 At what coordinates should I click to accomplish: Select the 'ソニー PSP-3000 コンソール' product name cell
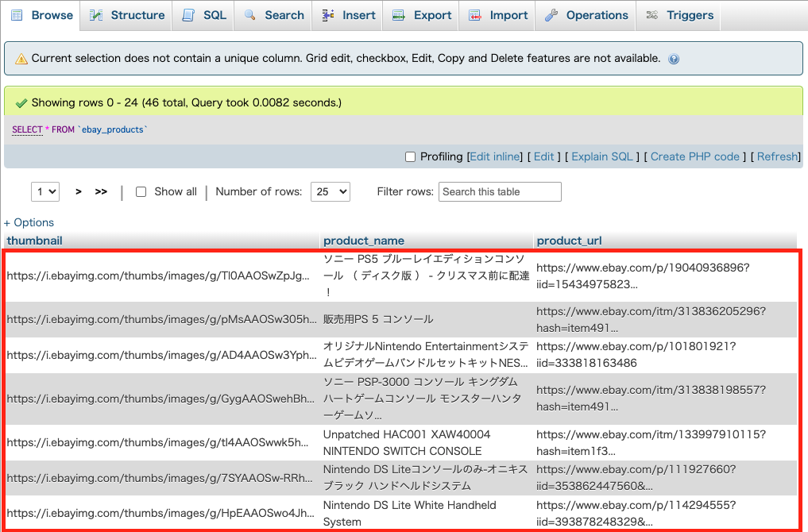click(427, 399)
